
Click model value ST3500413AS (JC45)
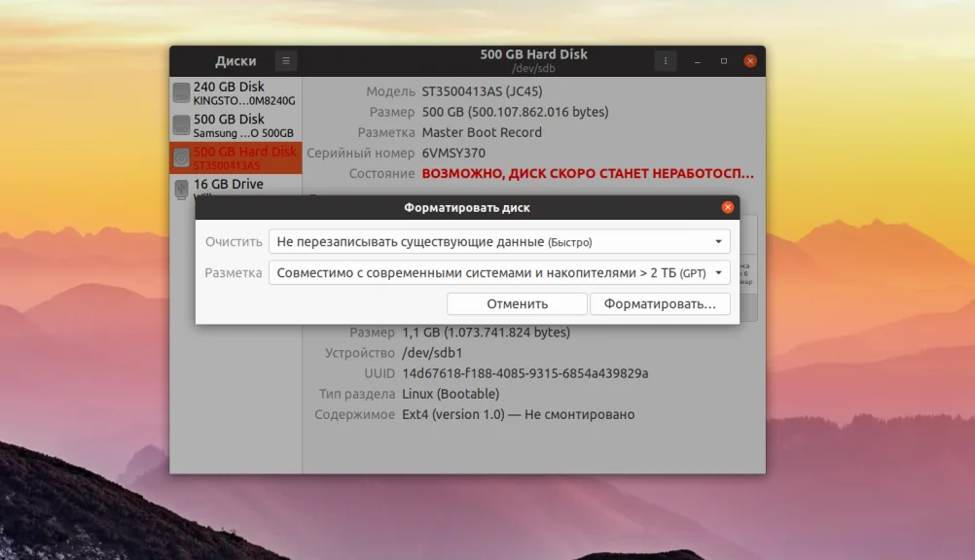pyautogui.click(x=482, y=91)
